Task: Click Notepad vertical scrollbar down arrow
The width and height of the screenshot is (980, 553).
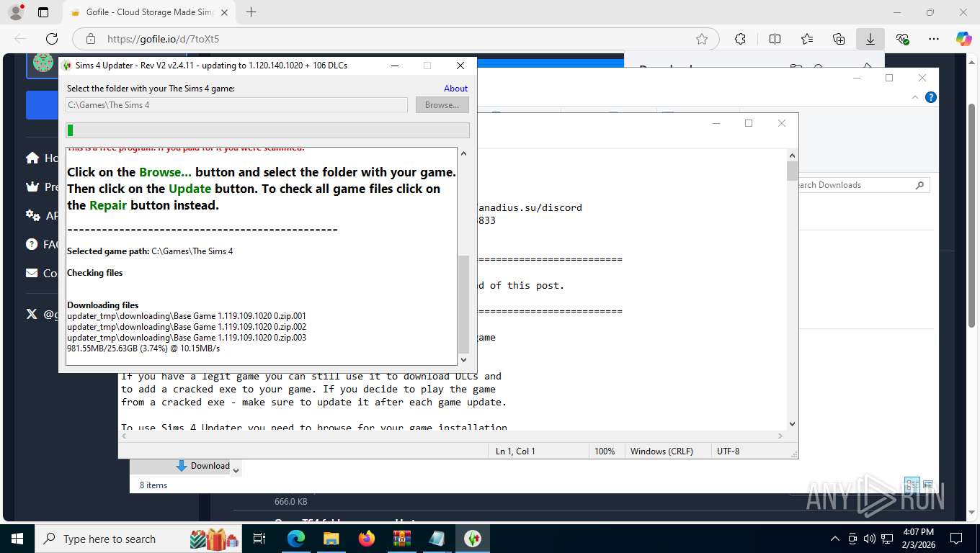Action: (x=793, y=424)
